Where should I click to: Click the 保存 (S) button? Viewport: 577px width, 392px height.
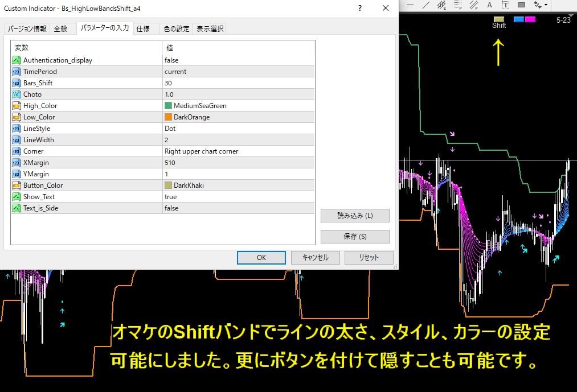coord(355,237)
